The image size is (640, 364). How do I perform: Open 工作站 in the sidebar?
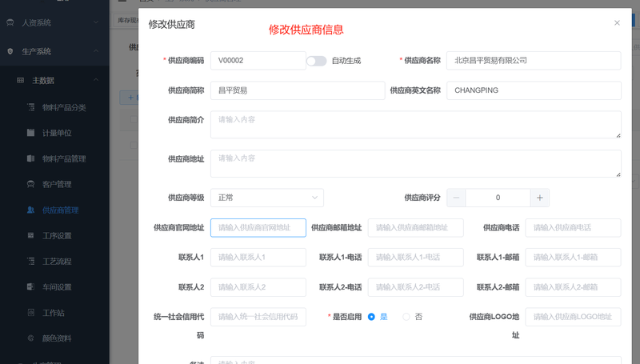[x=54, y=313]
